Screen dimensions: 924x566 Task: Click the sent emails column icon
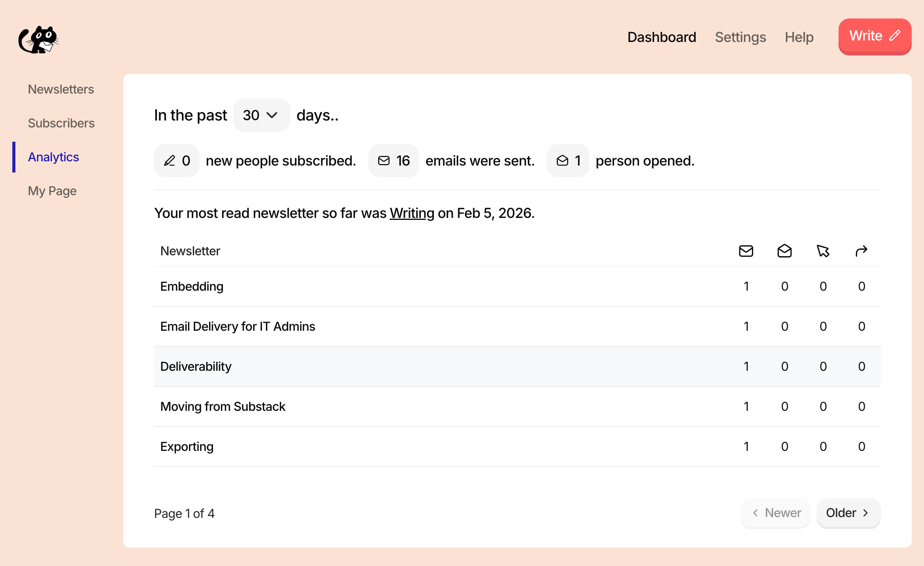tap(746, 251)
